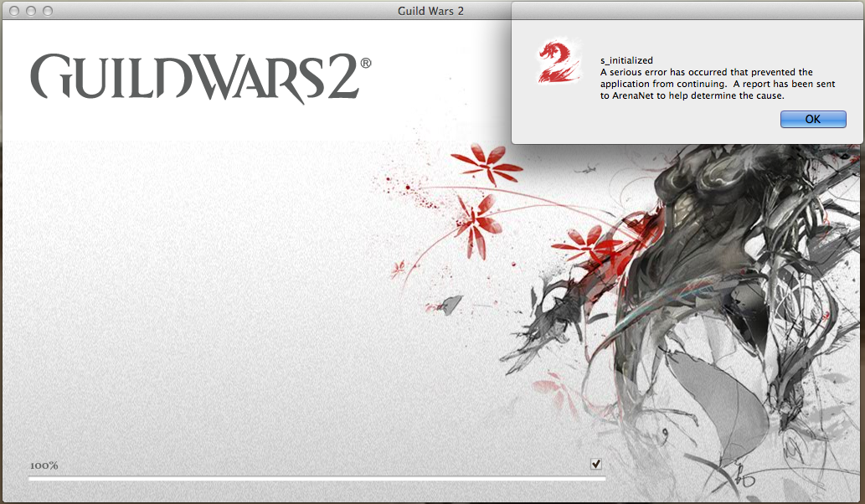Click the "A serious error has occurred" message
The image size is (865, 504).
click(717, 84)
